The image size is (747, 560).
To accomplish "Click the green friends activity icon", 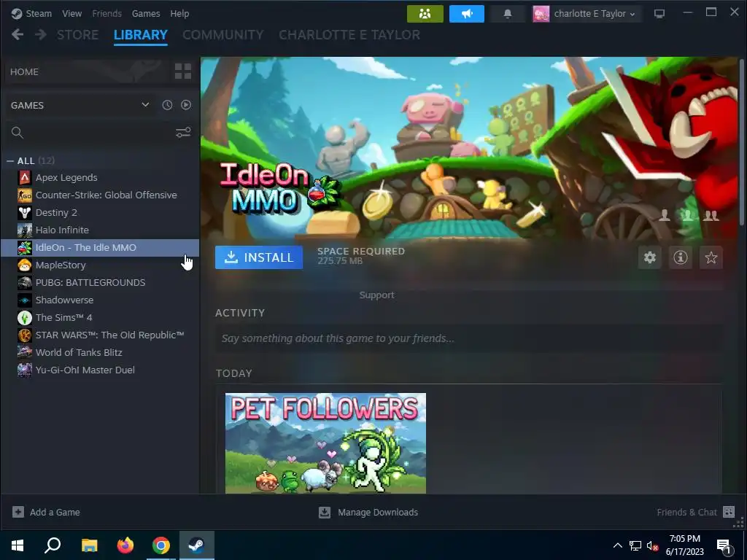I will (425, 14).
